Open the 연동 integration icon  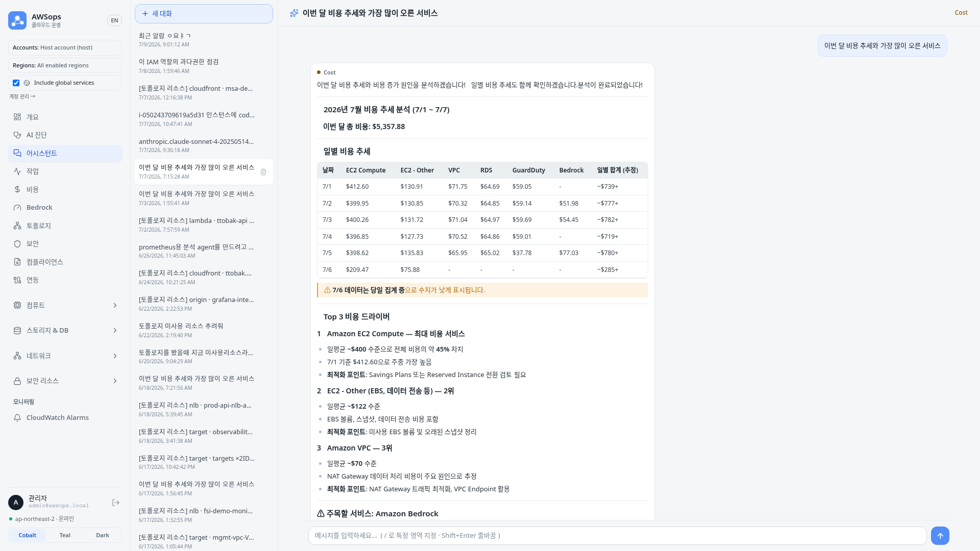(17, 280)
